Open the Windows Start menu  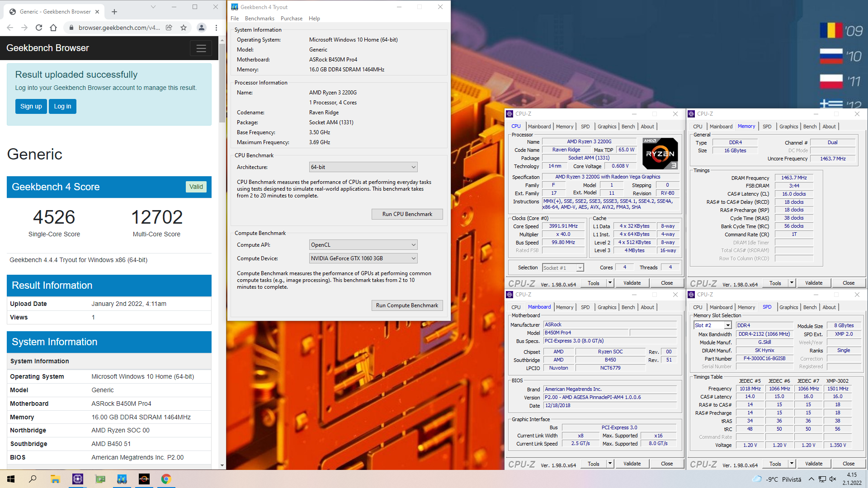click(x=11, y=479)
